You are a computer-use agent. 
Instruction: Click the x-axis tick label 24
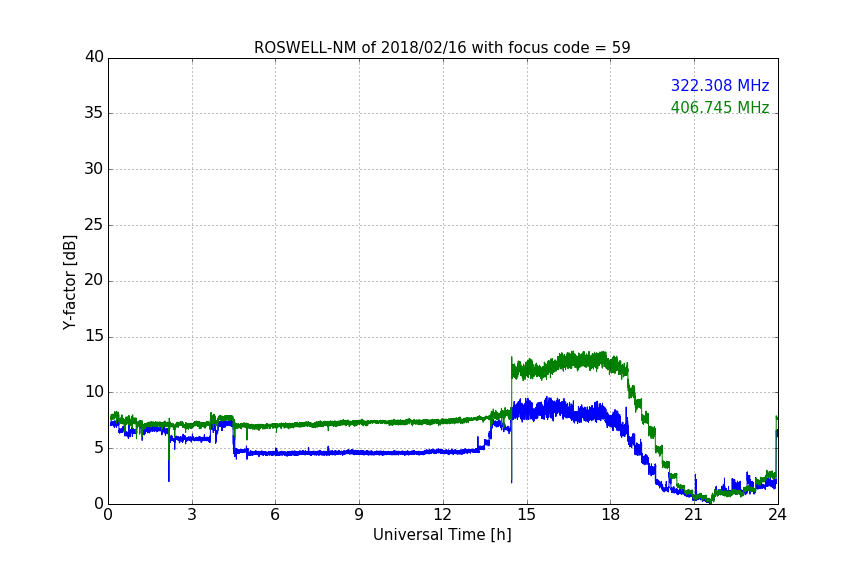[777, 515]
